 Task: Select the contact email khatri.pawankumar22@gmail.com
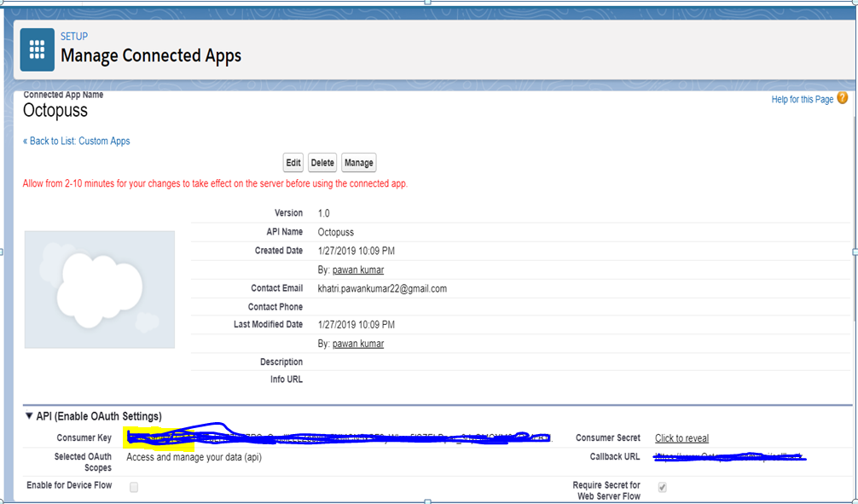tap(382, 288)
